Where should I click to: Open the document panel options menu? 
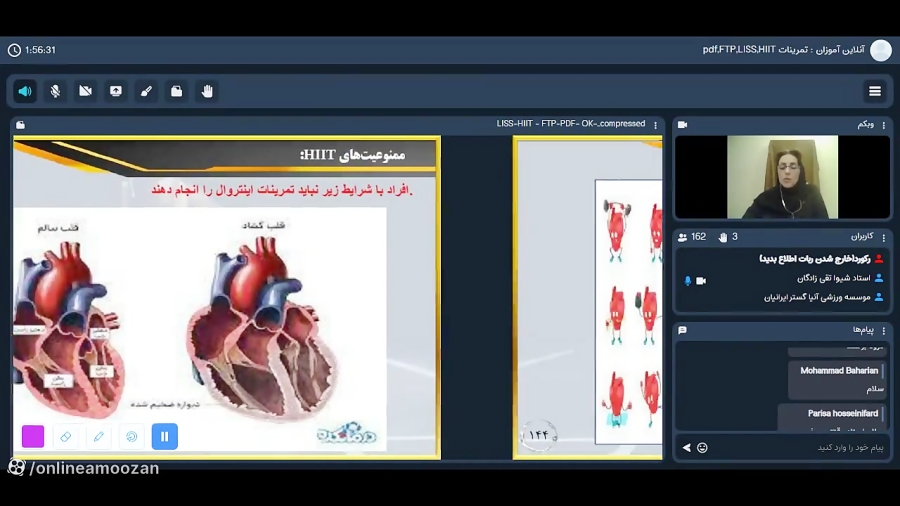(655, 124)
